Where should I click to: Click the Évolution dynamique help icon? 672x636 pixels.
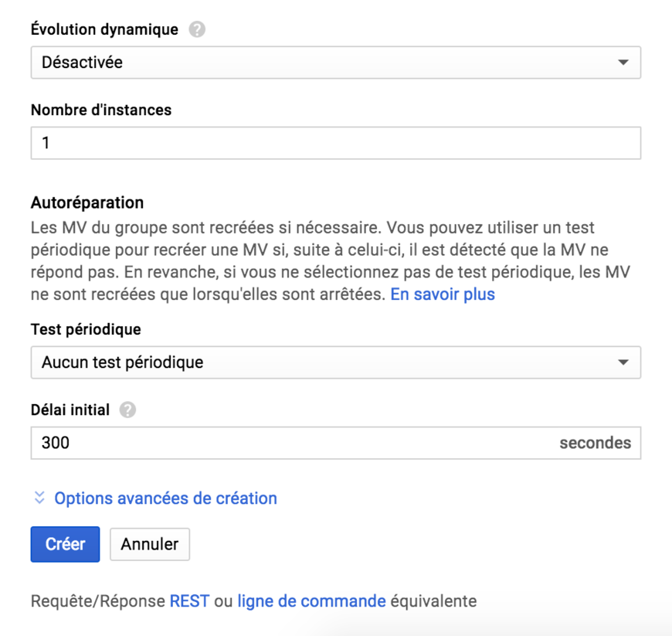[198, 29]
